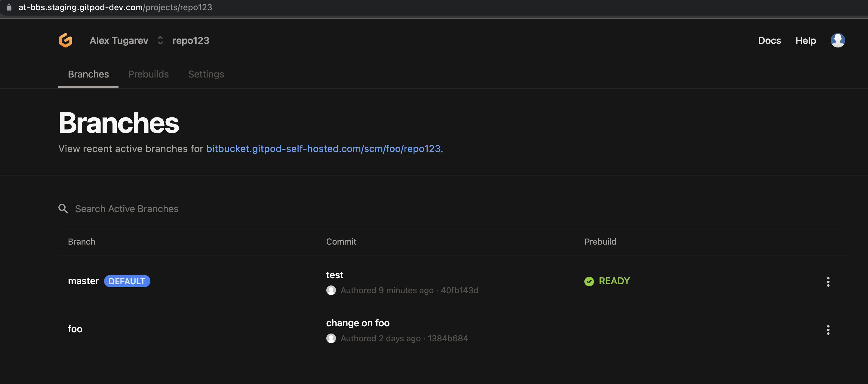The image size is (868, 384).
Task: Open the user avatar menu
Action: pyautogui.click(x=837, y=40)
